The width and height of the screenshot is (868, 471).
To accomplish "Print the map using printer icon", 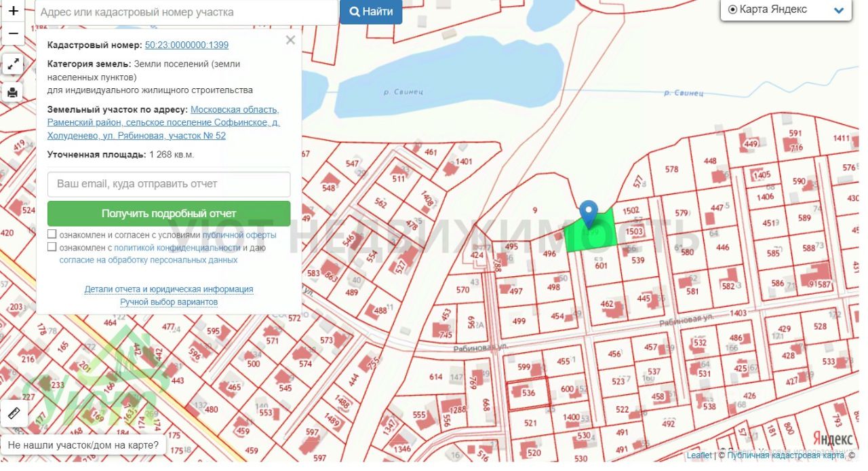I will (x=13, y=92).
